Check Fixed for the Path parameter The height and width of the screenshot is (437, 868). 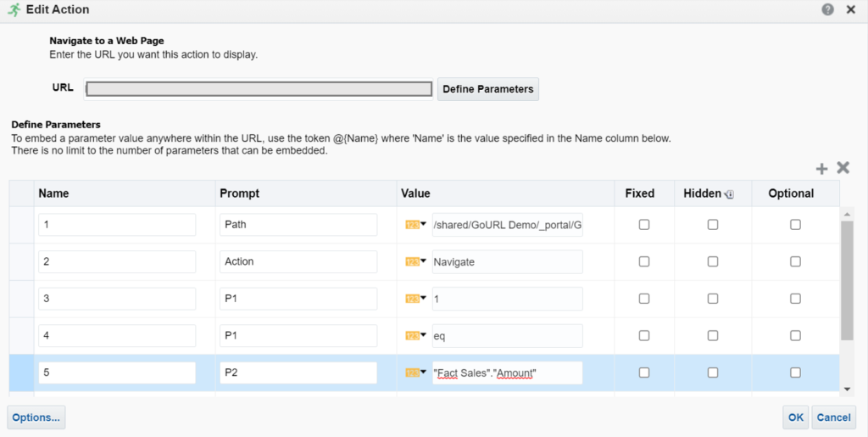[x=644, y=224]
